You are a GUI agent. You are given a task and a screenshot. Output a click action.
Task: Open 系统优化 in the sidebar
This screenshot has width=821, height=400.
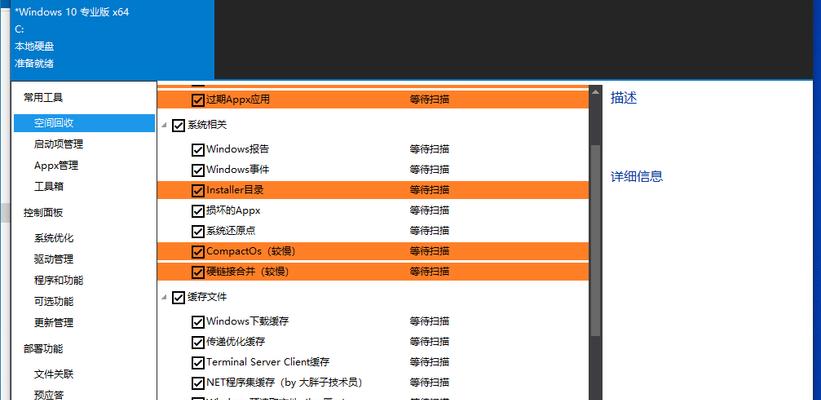tap(53, 238)
